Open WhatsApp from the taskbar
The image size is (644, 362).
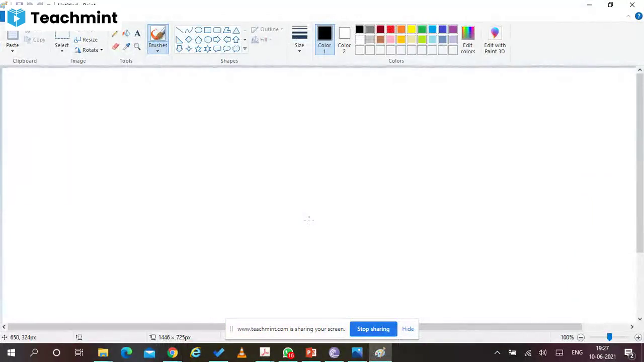288,352
